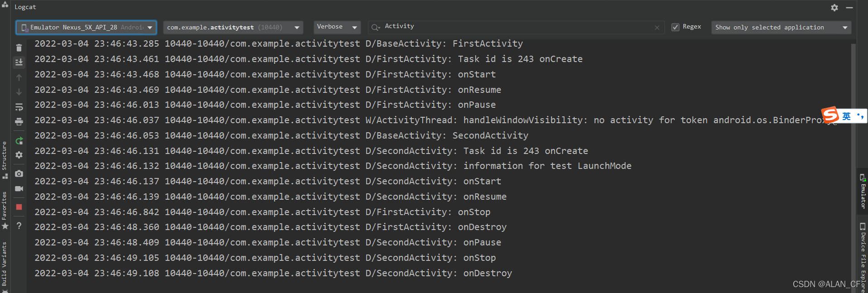Select the 'SecondActivity: onStop' log line
Viewport: 868px width, 293px height.
tap(265, 258)
